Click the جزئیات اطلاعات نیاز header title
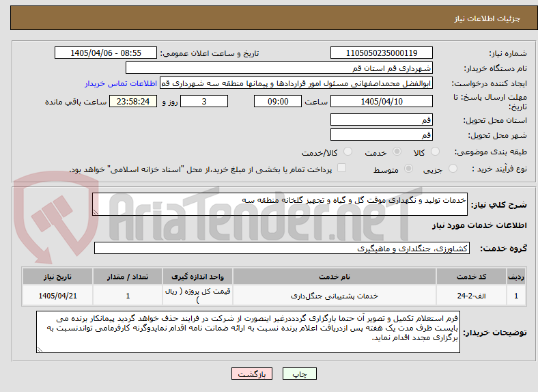 (487, 18)
